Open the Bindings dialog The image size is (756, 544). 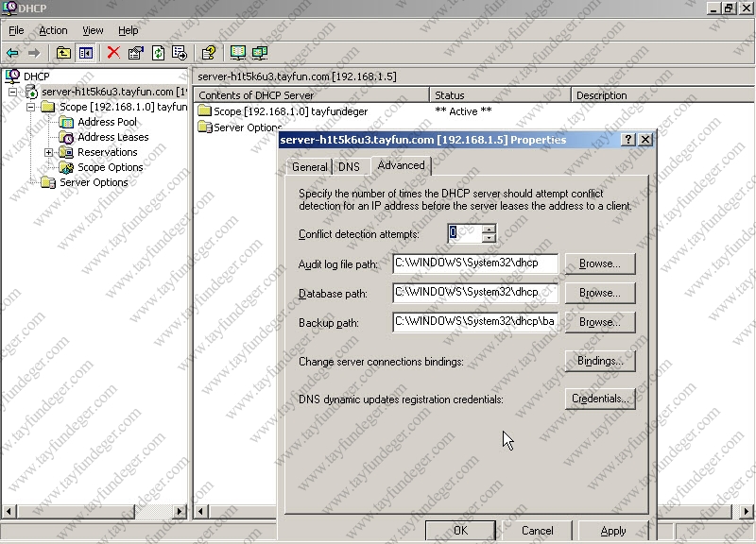(x=600, y=361)
